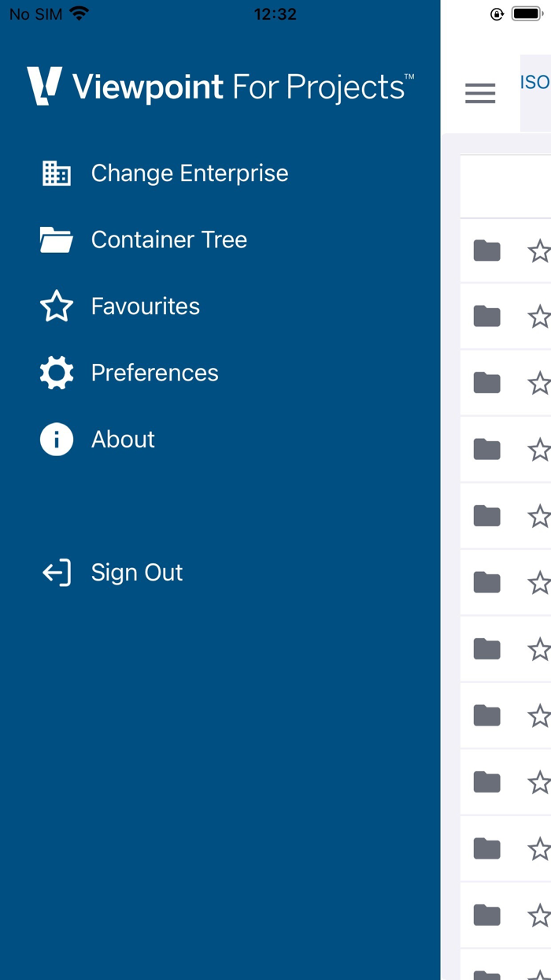Toggle the favourite star on the bottom row
The width and height of the screenshot is (551, 980).
(540, 915)
